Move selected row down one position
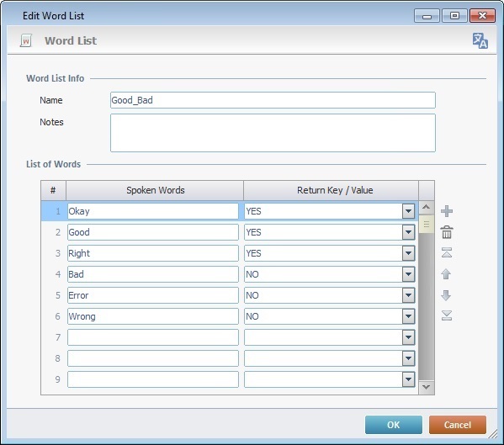The height and width of the screenshot is (445, 504). (446, 295)
